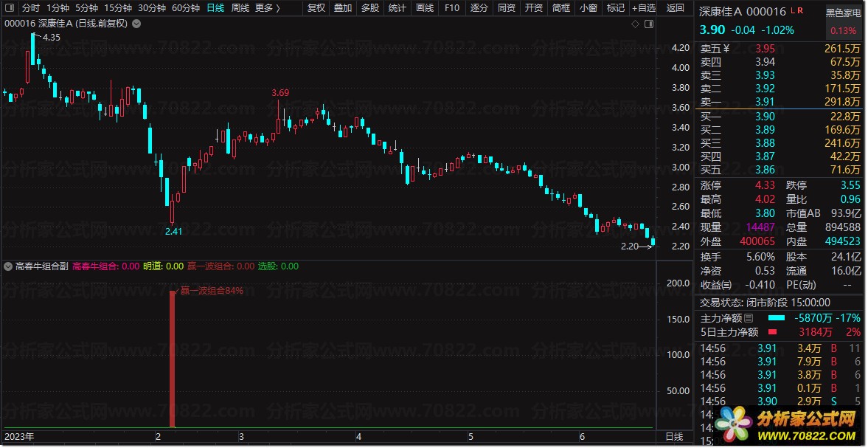Screen dimensions: 868x448
Task: Add stock via +自选
Action: click(643, 8)
